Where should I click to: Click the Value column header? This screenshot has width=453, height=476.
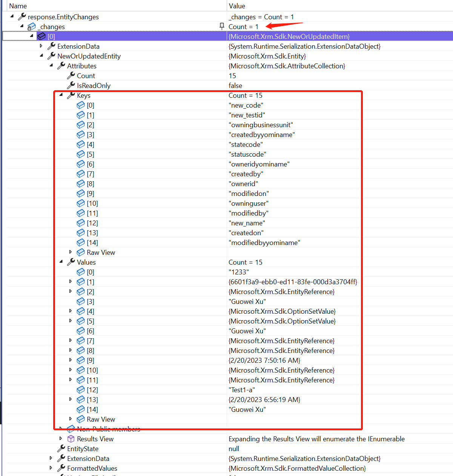point(237,6)
